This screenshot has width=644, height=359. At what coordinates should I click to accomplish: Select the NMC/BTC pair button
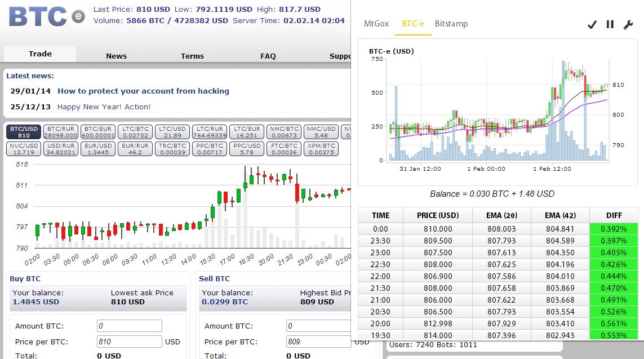pos(284,132)
